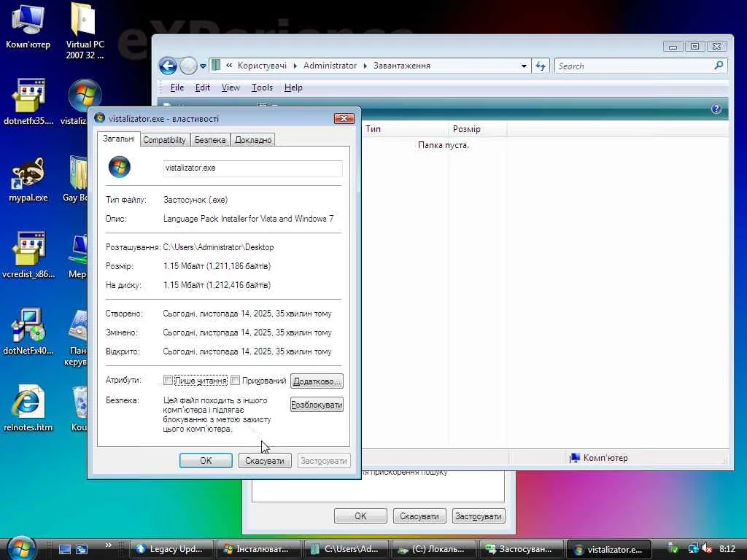The image size is (747, 560).
Task: Open recent pages dropdown next to forward arrow
Action: [203, 66]
